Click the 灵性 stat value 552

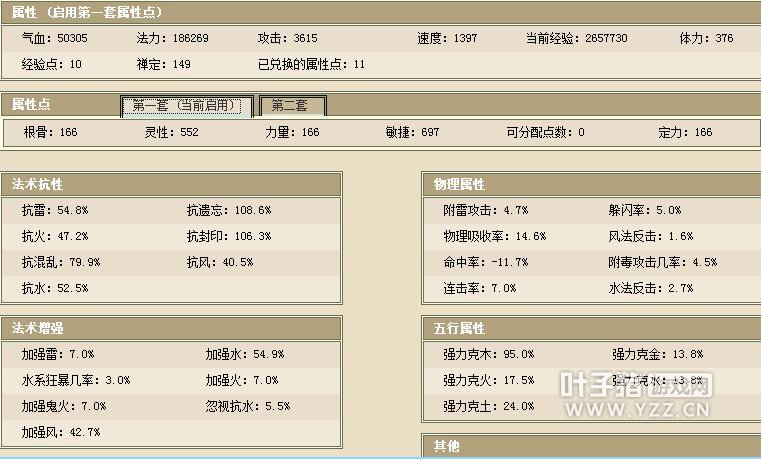pos(189,133)
